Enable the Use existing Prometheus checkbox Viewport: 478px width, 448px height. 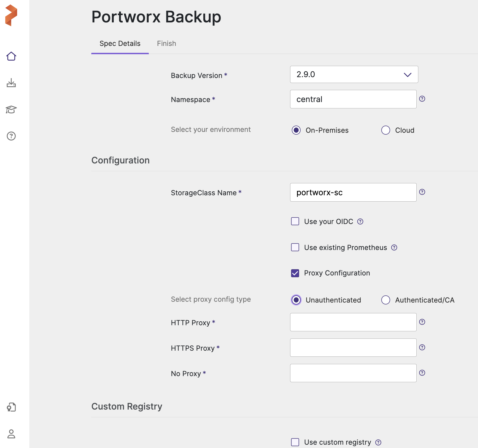click(x=295, y=247)
